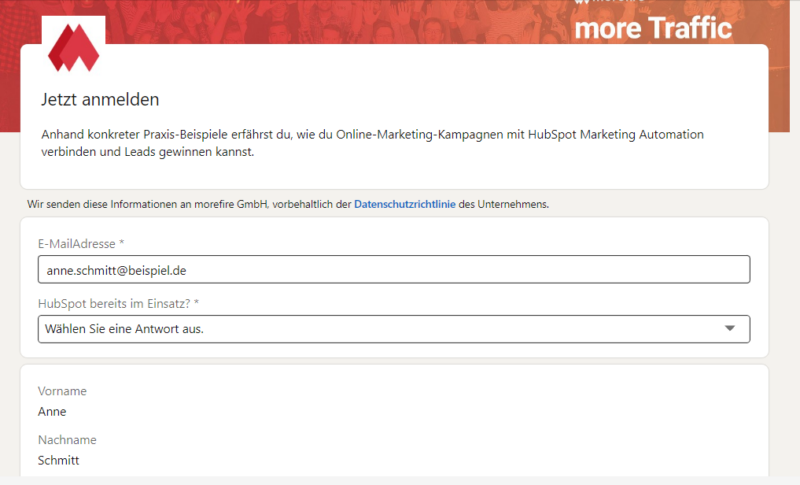Click the 'E-MailAdresse *' label
Viewport: 800px width, 485px height.
point(81,244)
